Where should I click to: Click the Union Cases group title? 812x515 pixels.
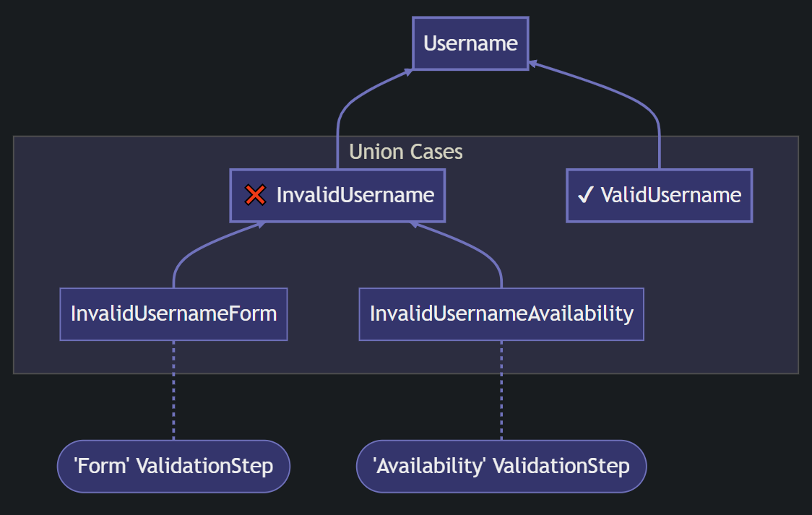(x=405, y=152)
